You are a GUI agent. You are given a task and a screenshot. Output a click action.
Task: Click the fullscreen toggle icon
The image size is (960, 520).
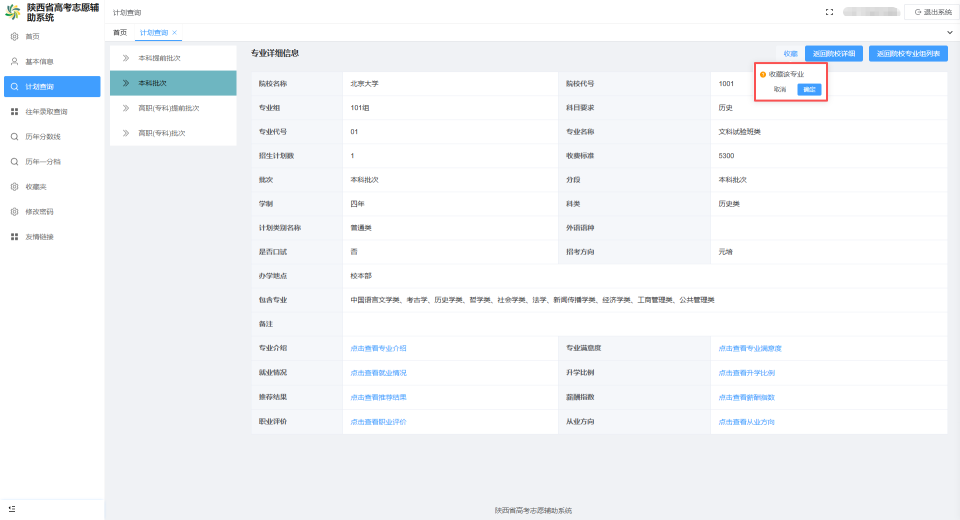click(x=829, y=12)
